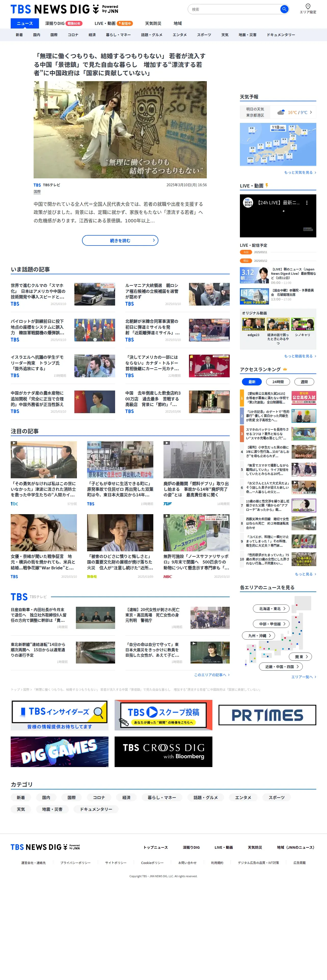Switch to the 深掘りDIG tab
The height and width of the screenshot is (980, 327).
(64, 23)
